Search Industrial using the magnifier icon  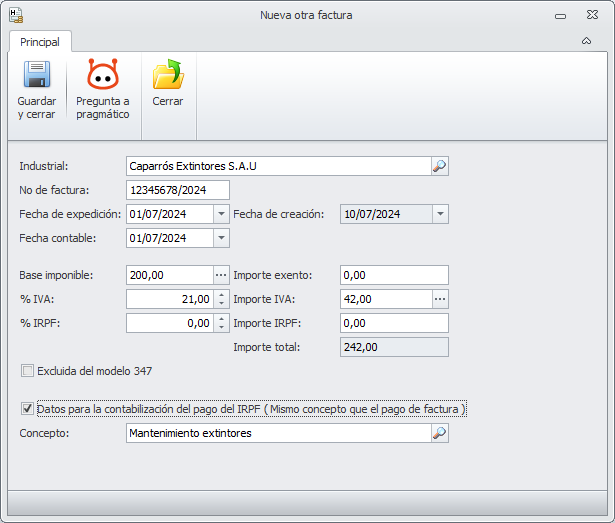tap(440, 166)
